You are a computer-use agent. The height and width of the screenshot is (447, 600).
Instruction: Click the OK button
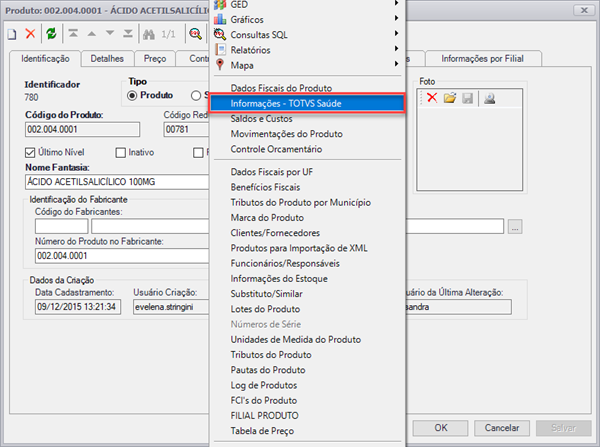440,428
